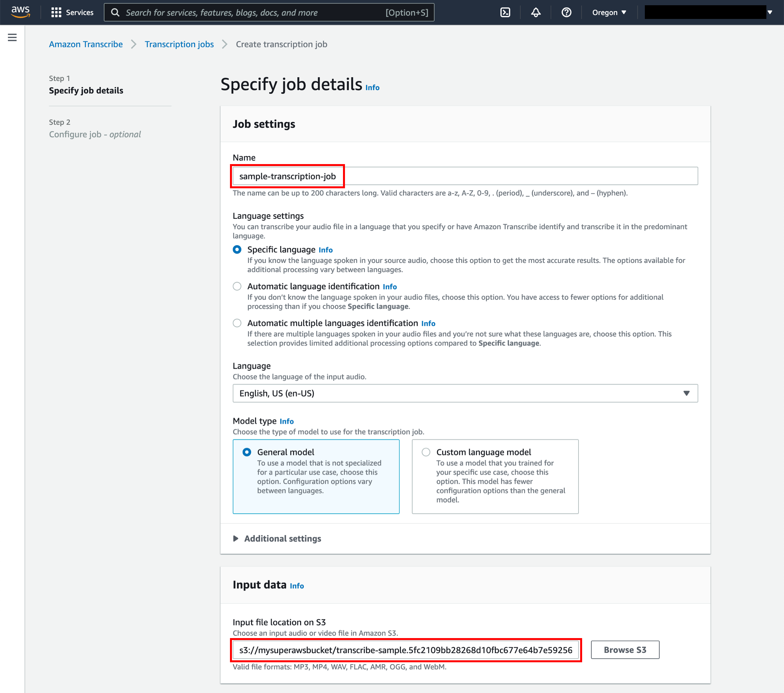This screenshot has height=693, width=784.
Task: Select Automatic multiple languages identification option
Action: coord(237,323)
